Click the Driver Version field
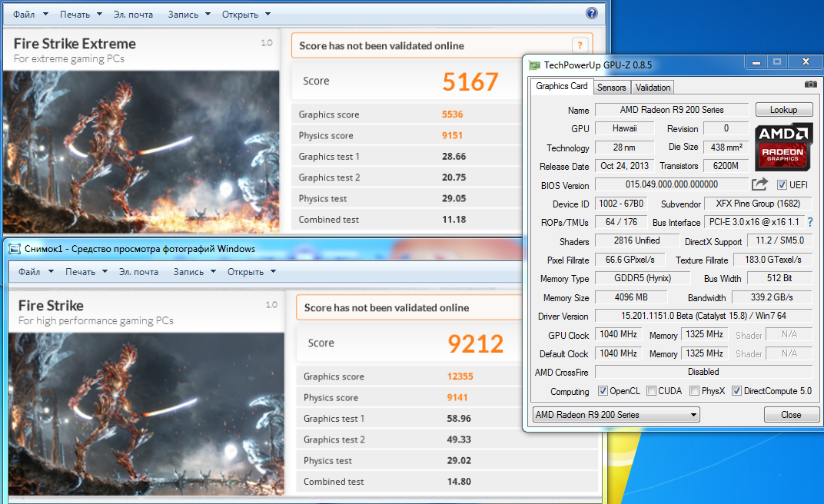 703,316
